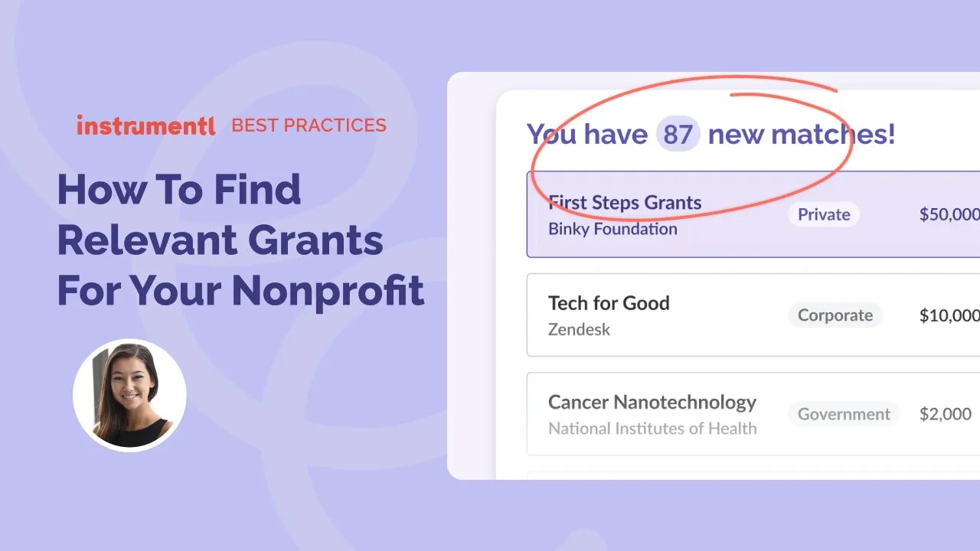Click the 'You have new matches' heading
This screenshot has width=980, height=551.
click(710, 135)
